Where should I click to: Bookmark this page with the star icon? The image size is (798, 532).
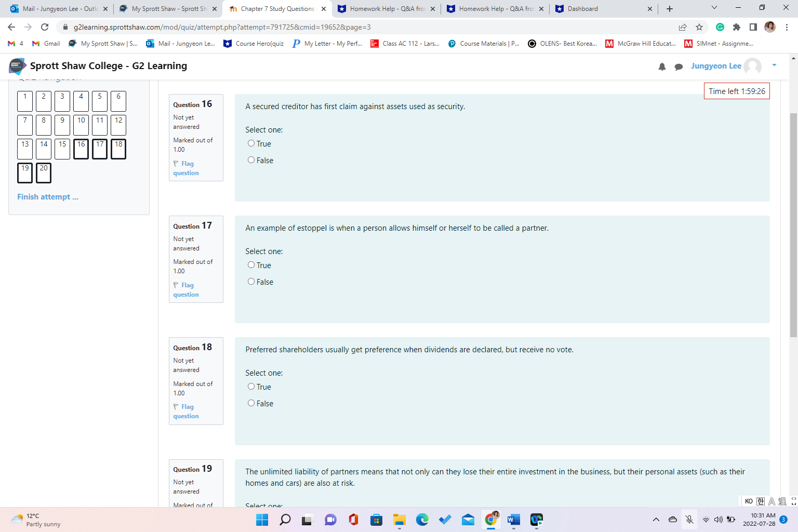[699, 26]
